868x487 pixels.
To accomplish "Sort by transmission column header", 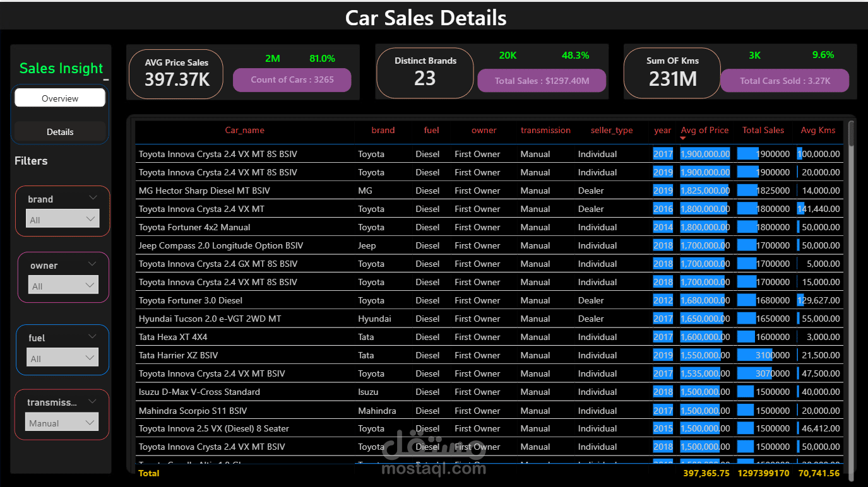I will pos(545,130).
